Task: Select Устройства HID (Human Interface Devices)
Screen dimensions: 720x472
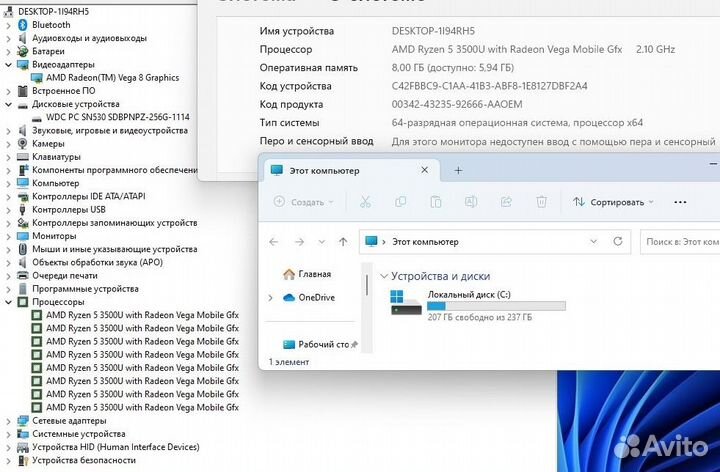Action: coord(116,447)
